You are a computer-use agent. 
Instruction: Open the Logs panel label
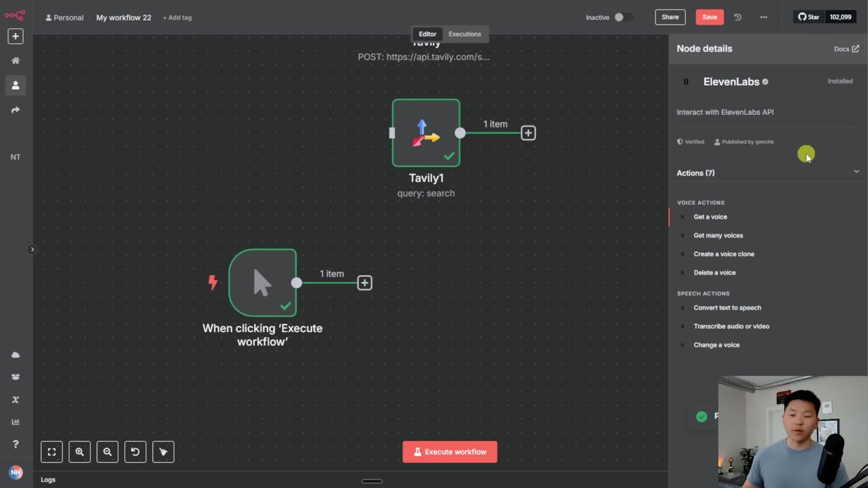coord(48,480)
